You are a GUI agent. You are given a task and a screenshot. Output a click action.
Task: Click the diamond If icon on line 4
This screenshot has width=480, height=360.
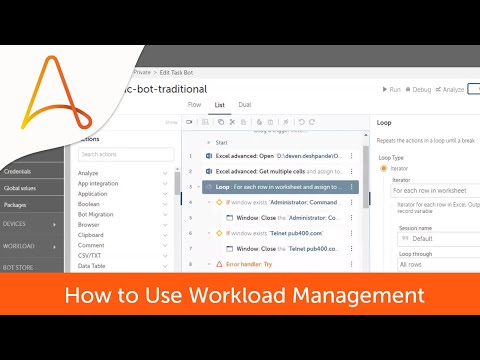point(219,202)
